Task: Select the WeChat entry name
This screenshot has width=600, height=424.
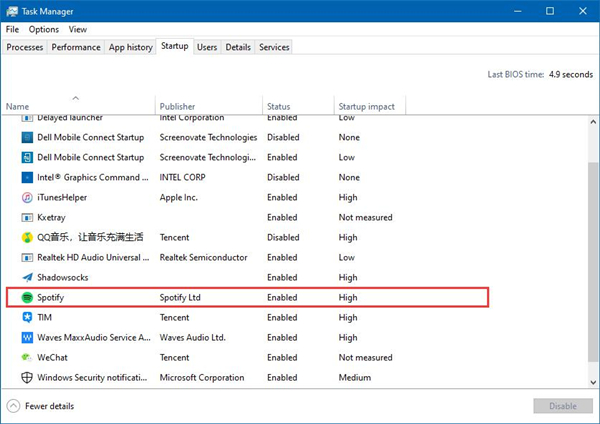Action: click(x=52, y=357)
